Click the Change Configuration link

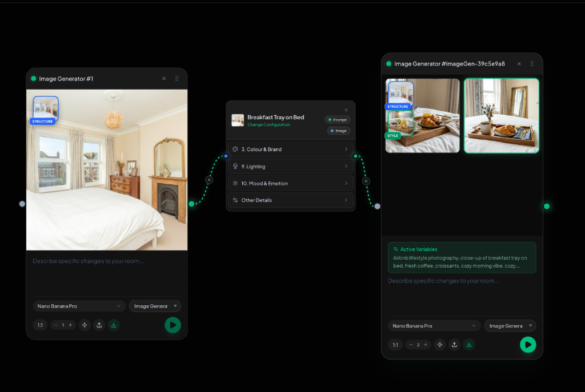268,125
